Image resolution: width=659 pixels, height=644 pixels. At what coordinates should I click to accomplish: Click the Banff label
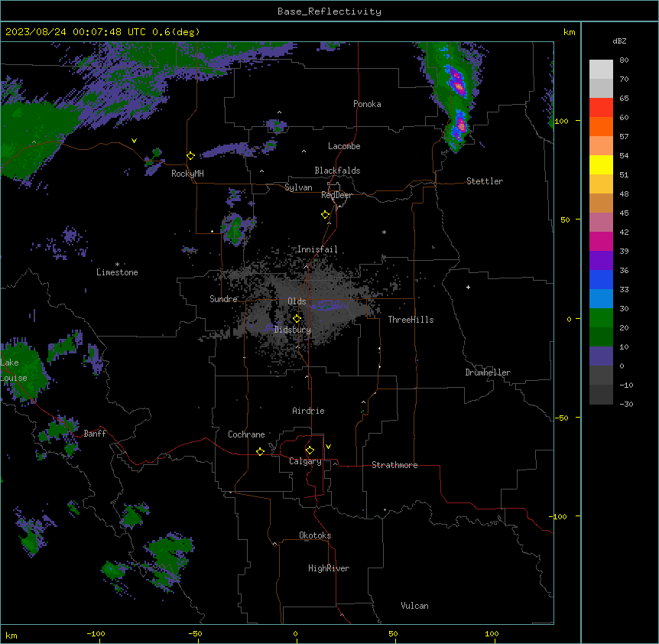(95, 434)
